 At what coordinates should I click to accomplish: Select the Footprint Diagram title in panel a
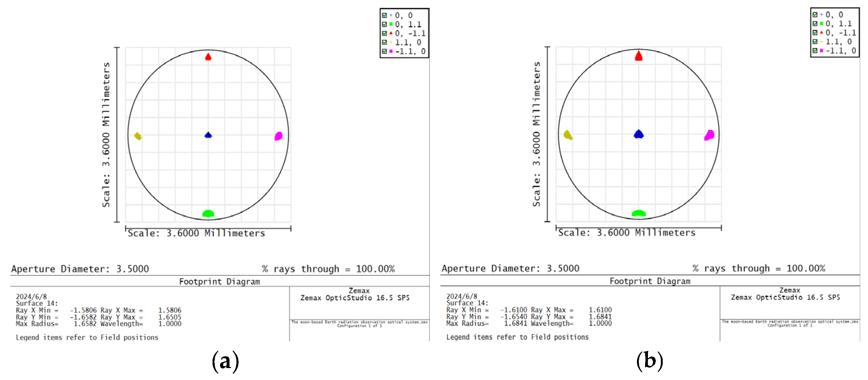pyautogui.click(x=219, y=281)
